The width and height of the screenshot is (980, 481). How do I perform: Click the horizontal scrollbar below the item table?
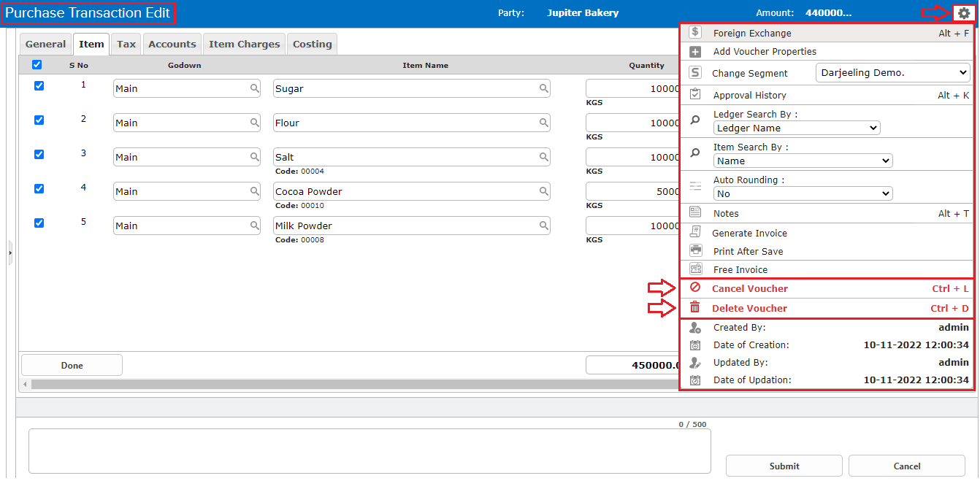351,384
